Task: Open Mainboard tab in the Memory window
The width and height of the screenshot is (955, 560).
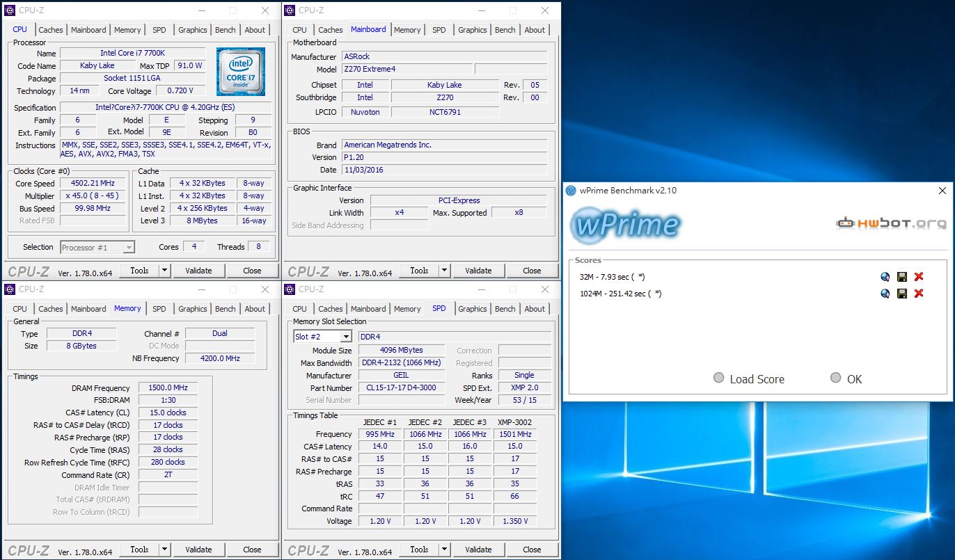Action: click(x=89, y=309)
